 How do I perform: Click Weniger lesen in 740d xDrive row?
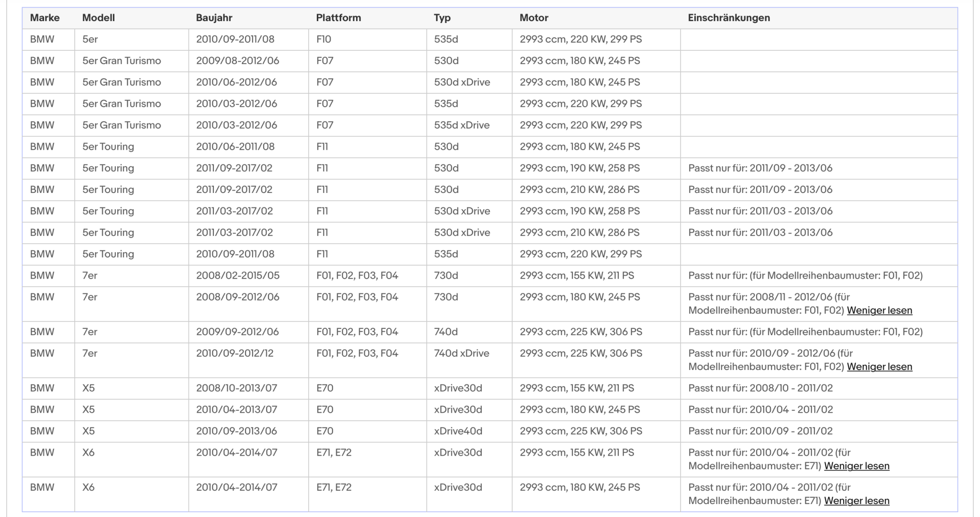pos(880,367)
